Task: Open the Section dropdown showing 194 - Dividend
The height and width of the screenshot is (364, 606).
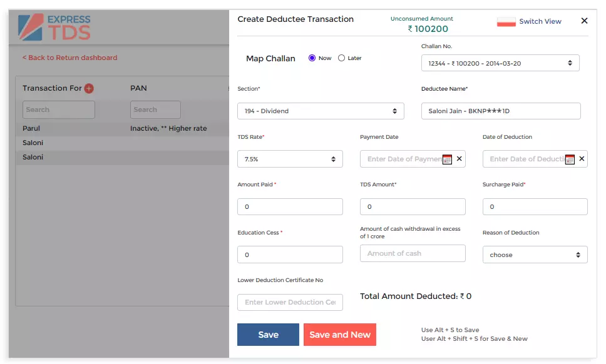Action: 320,111
